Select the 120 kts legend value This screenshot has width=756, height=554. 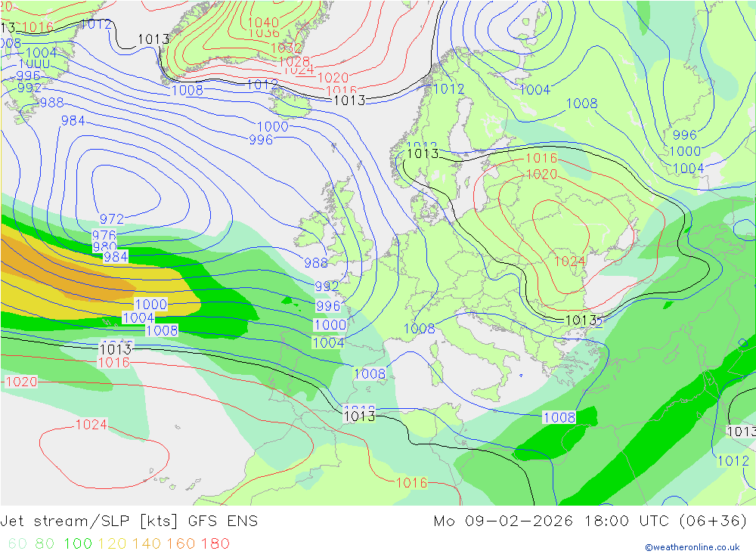pos(113,544)
